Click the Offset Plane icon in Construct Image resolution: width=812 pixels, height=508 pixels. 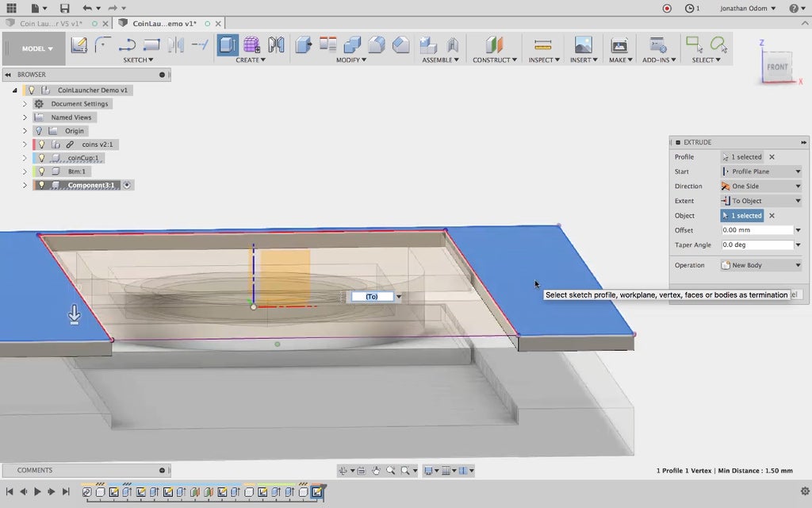click(494, 44)
